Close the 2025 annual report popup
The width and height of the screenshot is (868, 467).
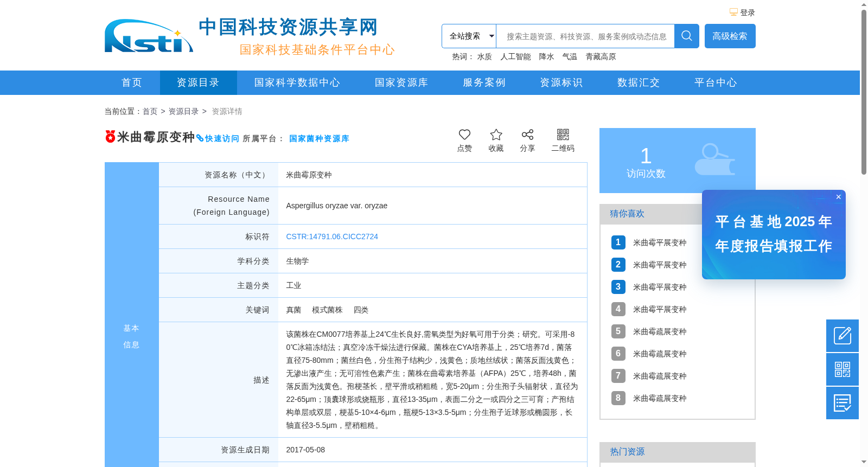(x=839, y=197)
